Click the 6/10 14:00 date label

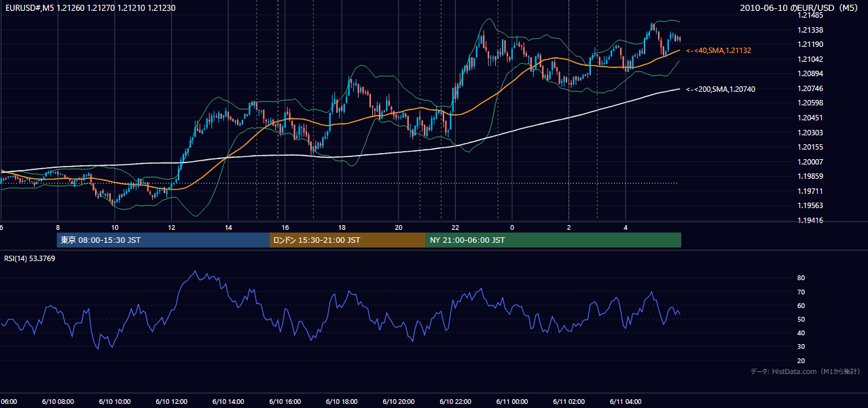pos(229,401)
